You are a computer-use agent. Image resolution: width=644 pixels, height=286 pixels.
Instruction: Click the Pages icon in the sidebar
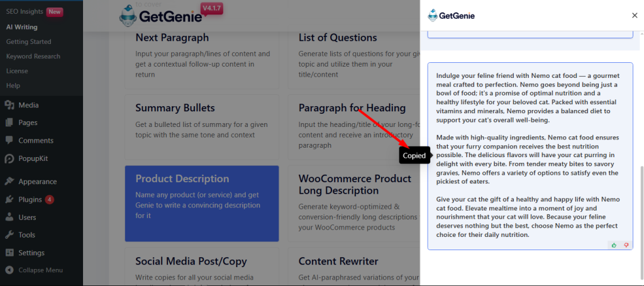(x=9, y=123)
